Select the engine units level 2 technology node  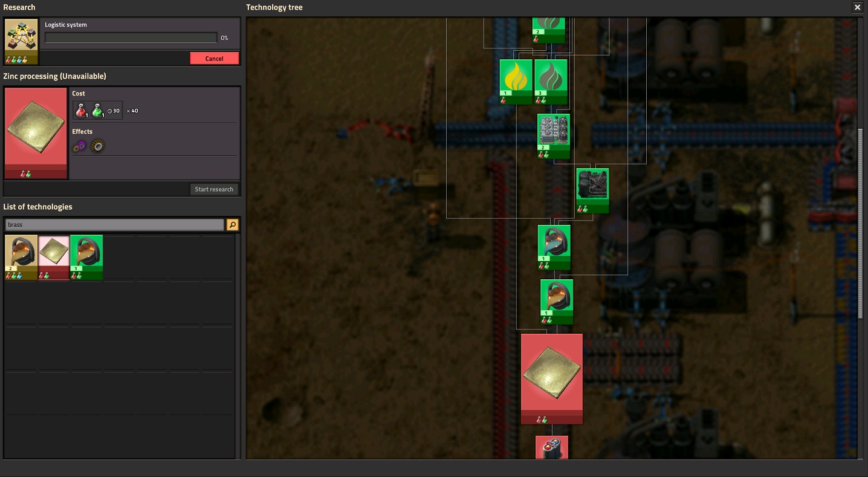(x=554, y=137)
